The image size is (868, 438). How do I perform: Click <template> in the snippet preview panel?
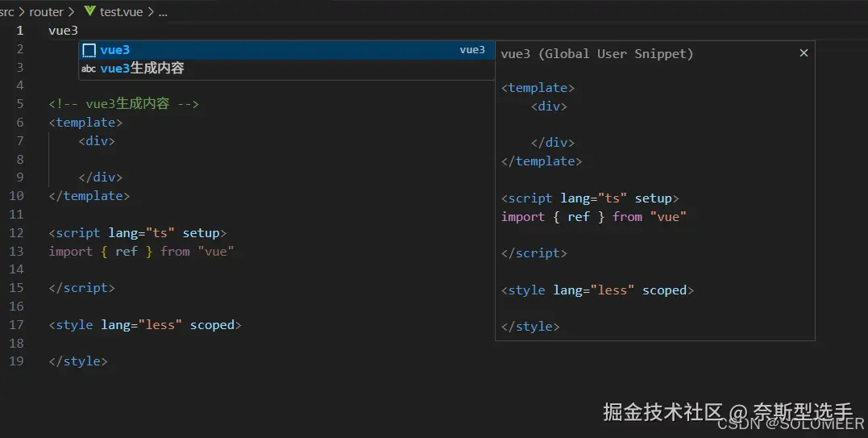click(x=538, y=88)
